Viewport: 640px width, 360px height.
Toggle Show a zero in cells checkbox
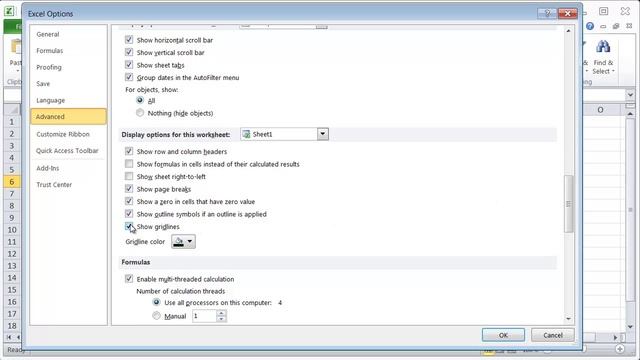click(x=129, y=201)
